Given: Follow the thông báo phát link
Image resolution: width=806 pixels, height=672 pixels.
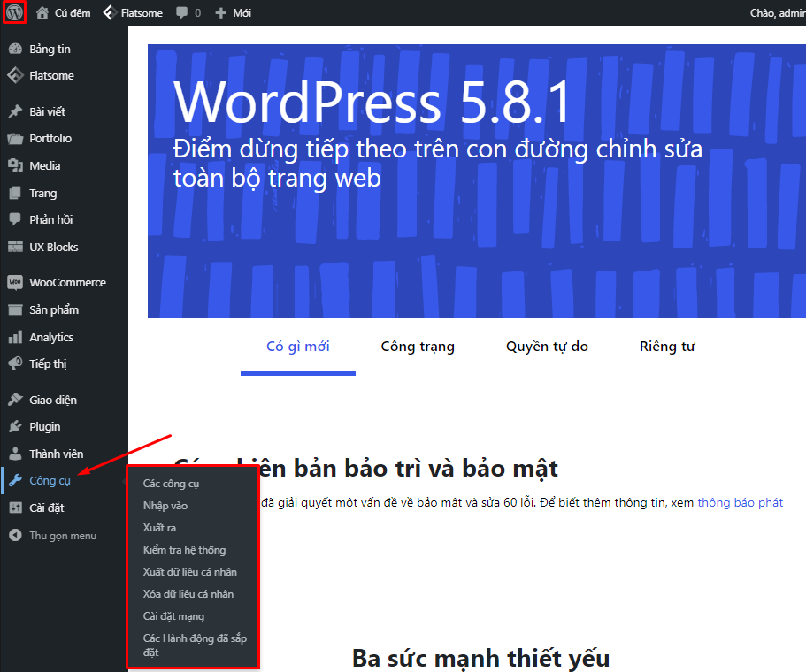Looking at the screenshot, I should click(740, 502).
